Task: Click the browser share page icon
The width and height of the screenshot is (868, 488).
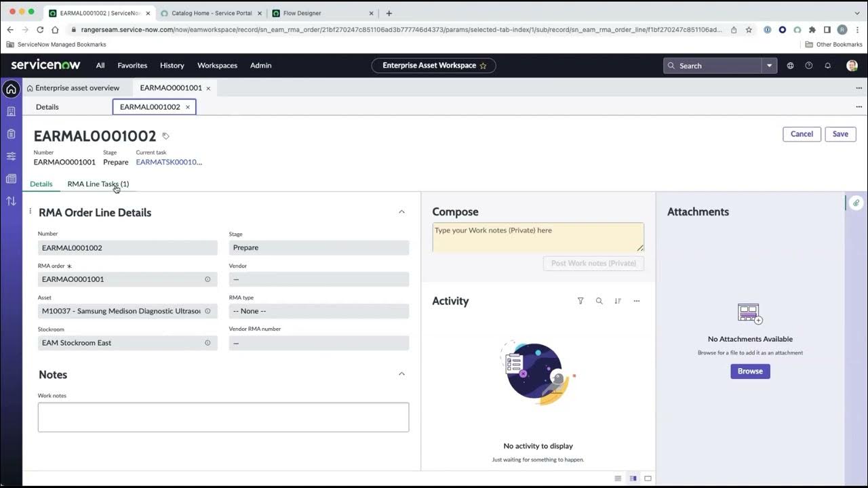Action: point(734,30)
